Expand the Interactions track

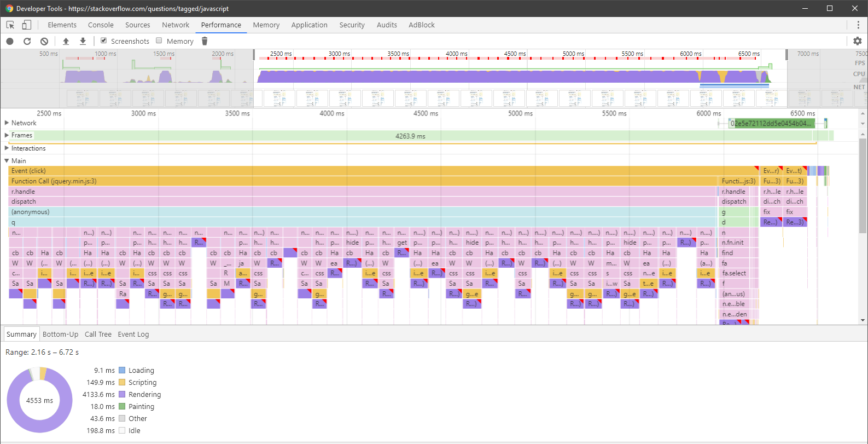pos(7,148)
